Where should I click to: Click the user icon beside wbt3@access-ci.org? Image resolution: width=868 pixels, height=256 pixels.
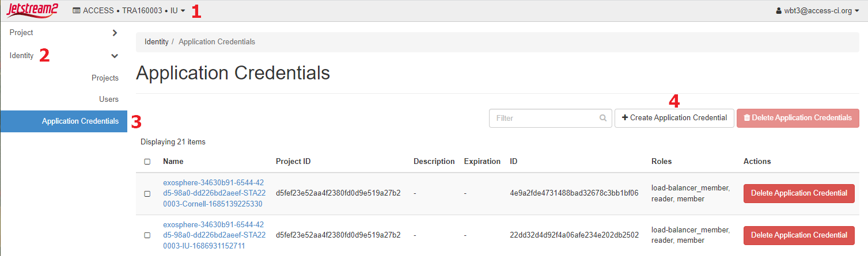click(779, 11)
